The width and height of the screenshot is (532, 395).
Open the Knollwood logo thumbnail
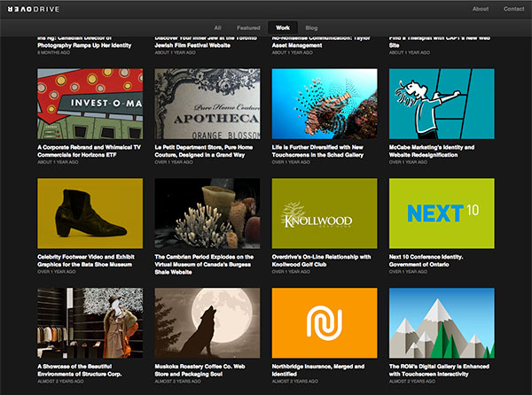[x=325, y=213]
